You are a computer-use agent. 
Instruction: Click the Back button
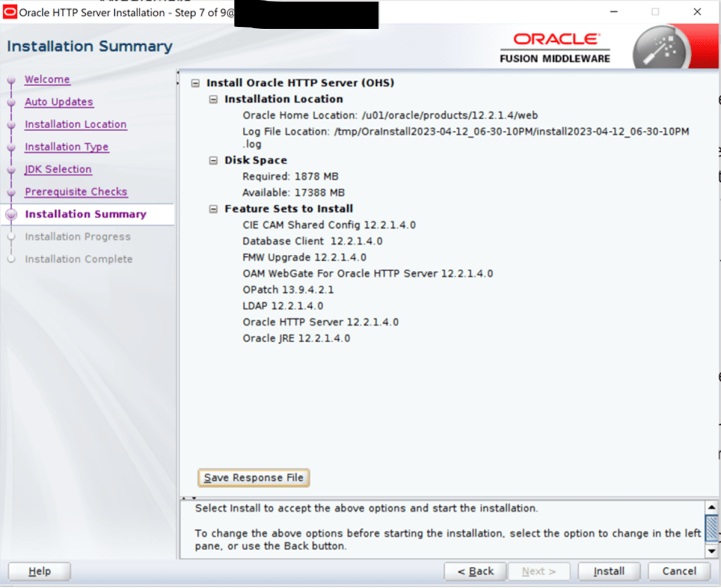click(x=476, y=571)
